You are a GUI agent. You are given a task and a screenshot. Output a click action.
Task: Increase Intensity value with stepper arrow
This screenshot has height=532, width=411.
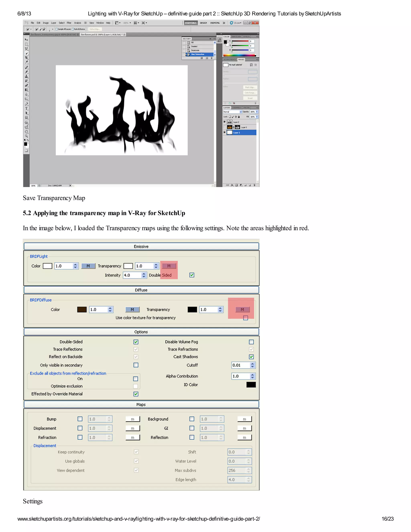tap(144, 274)
